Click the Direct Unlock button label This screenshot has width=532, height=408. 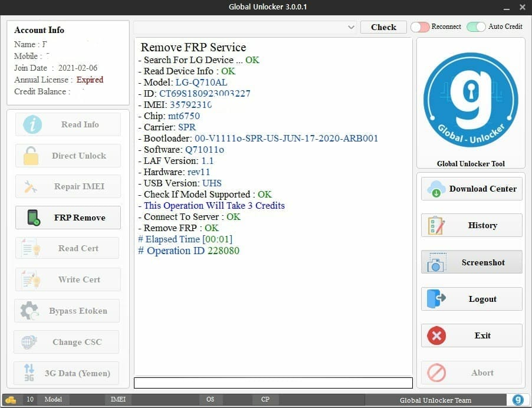[79, 156]
